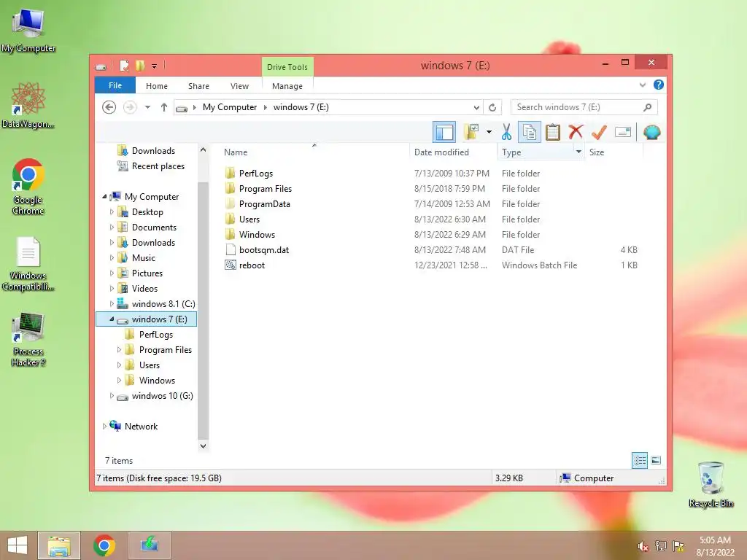Image resolution: width=747 pixels, height=560 pixels.
Task: Click the Action Center flag tray icon
Action: click(x=678, y=546)
